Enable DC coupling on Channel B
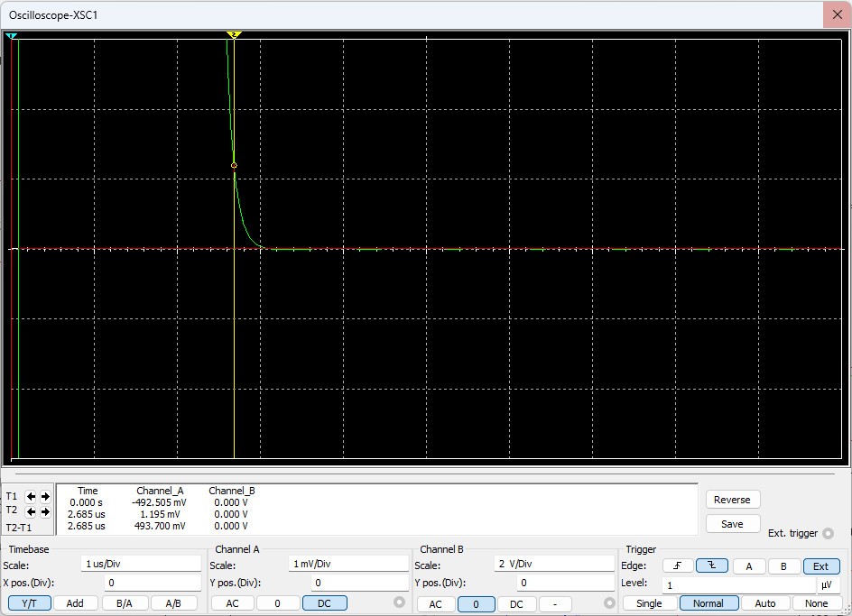This screenshot has width=852, height=616. 516,603
